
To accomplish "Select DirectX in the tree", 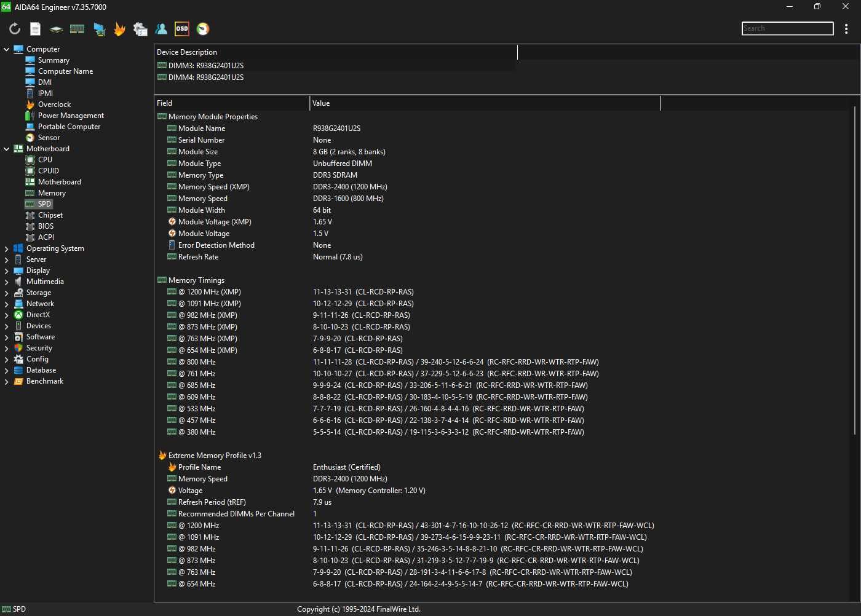I will coord(38,315).
